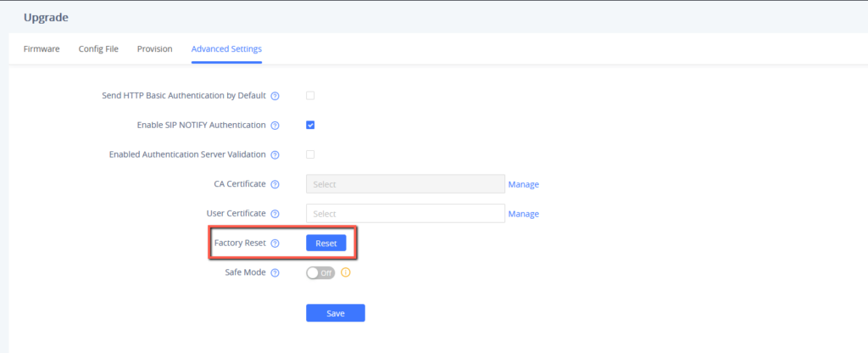Open the User Certificate select dropdown

[405, 213]
